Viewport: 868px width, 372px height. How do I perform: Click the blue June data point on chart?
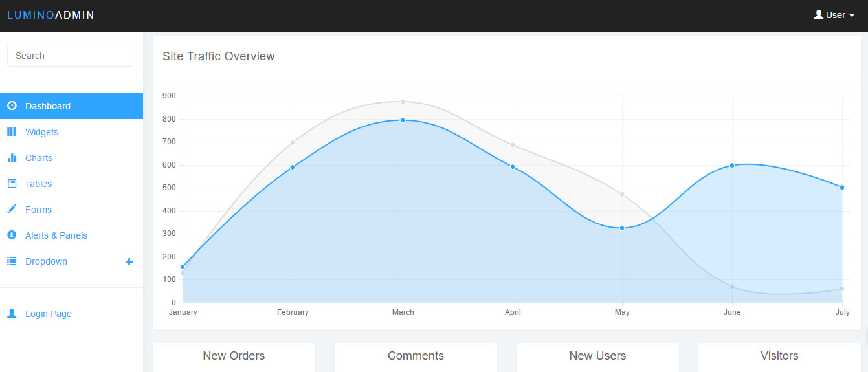tap(732, 165)
